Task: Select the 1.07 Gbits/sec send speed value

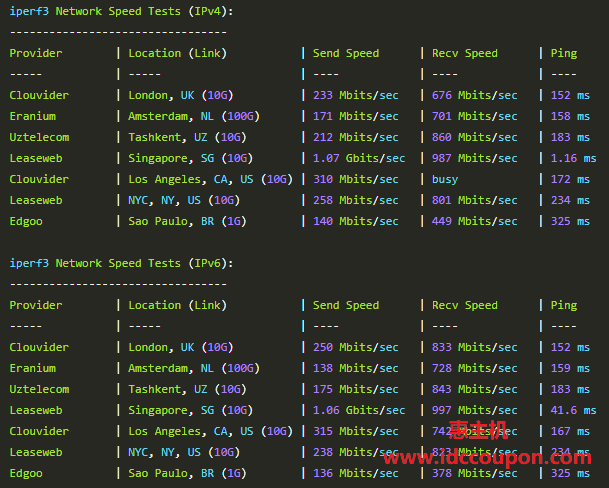Action: click(x=359, y=158)
